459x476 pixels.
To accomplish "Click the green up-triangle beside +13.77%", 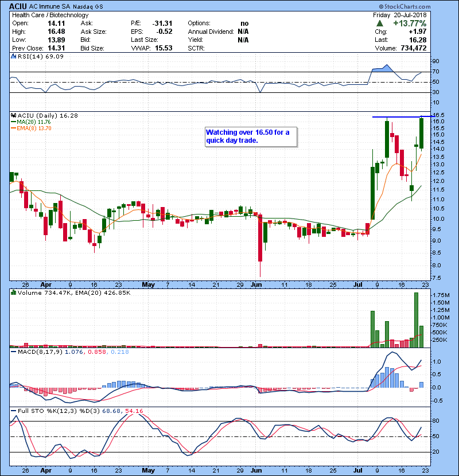I will (379, 24).
